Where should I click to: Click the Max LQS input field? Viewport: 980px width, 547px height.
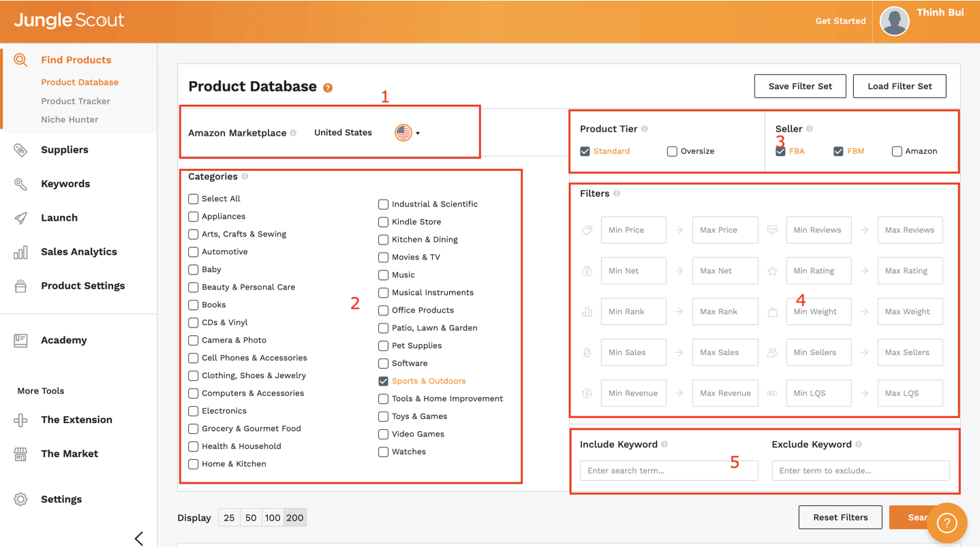(910, 394)
